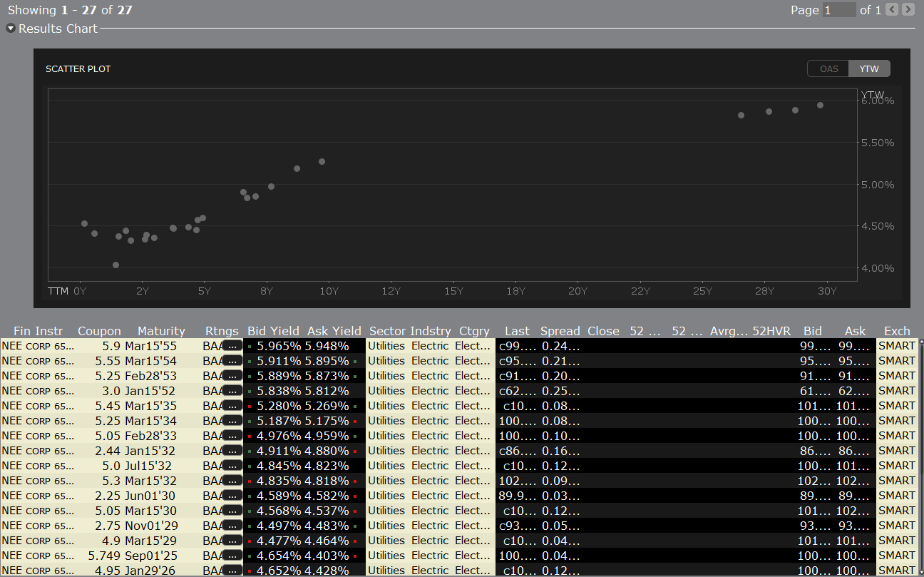Open ratings details for Mar15'55 bond
The image size is (924, 577).
[x=232, y=346]
